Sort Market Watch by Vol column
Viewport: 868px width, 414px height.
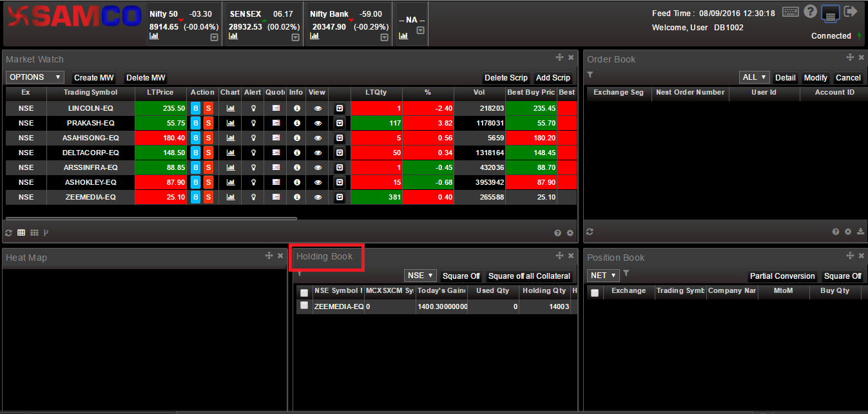[479, 93]
